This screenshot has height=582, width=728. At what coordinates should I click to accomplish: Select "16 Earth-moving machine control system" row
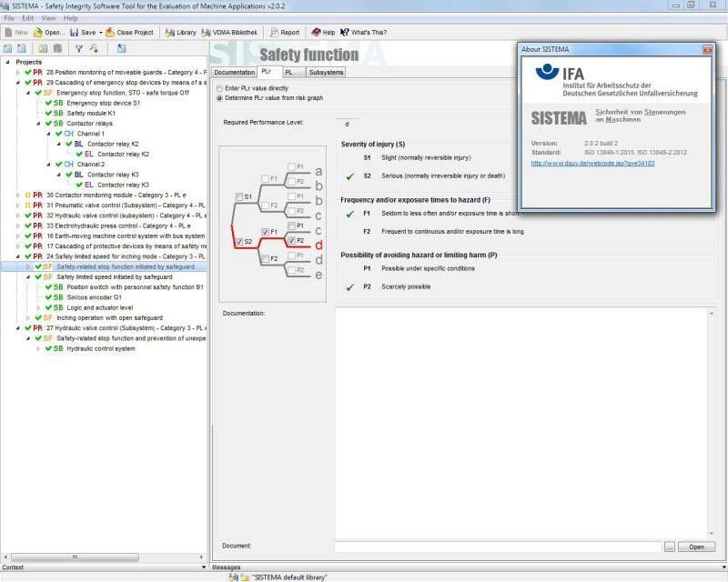pyautogui.click(x=126, y=236)
